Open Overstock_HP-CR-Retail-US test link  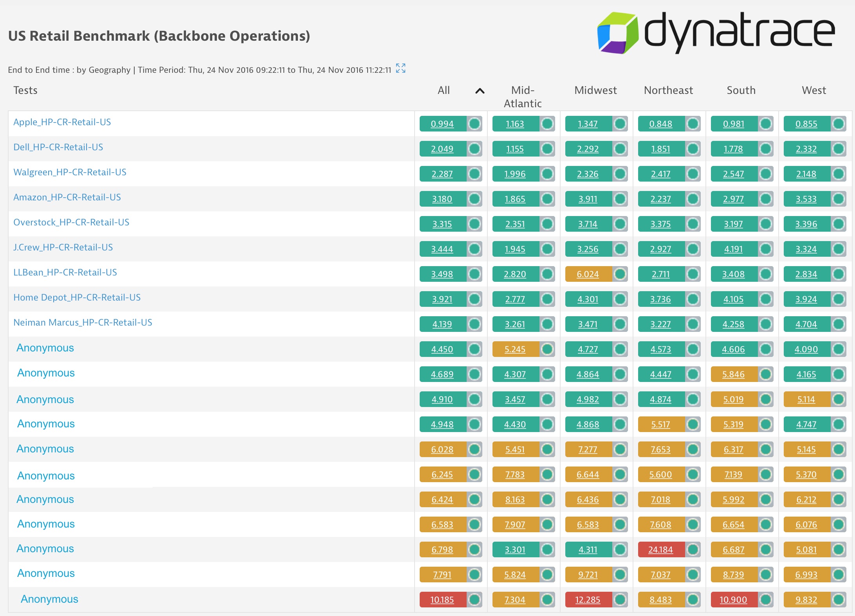tap(71, 222)
